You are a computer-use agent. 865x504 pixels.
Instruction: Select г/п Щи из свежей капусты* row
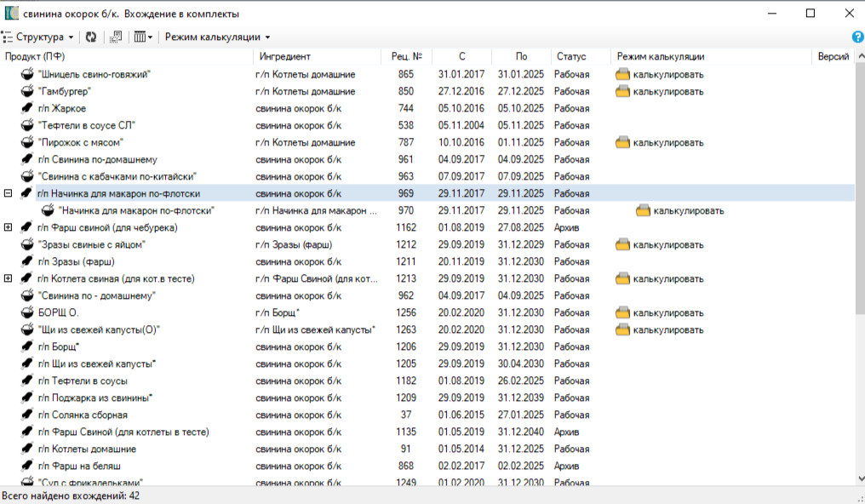pos(427,364)
